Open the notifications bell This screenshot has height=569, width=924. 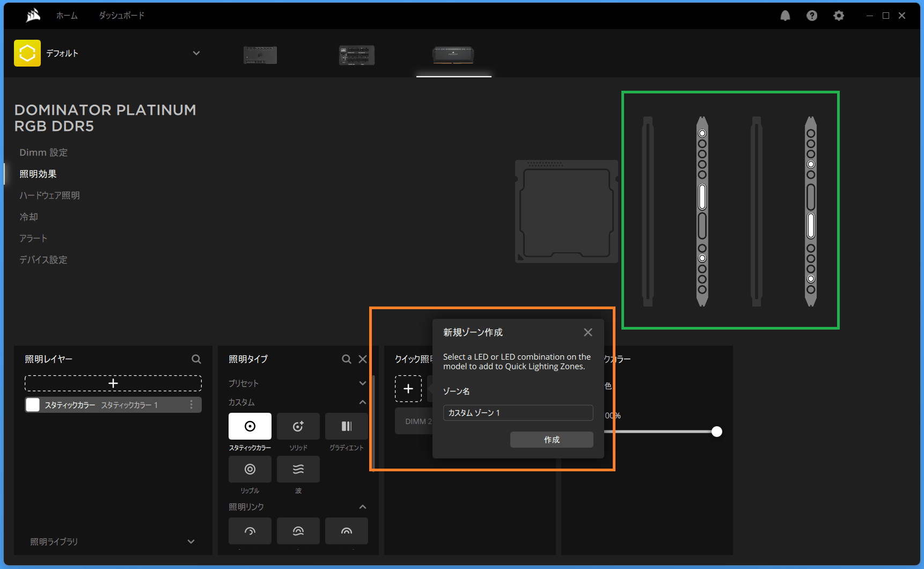click(x=785, y=16)
